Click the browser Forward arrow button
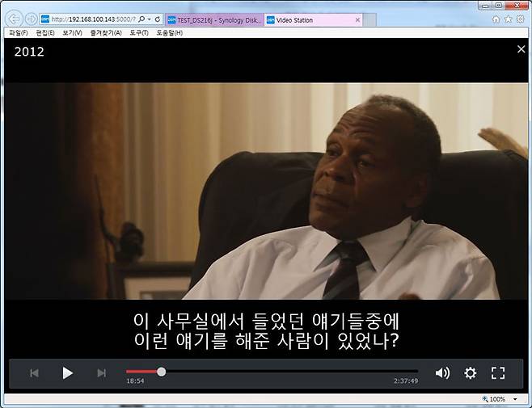 click(x=32, y=19)
